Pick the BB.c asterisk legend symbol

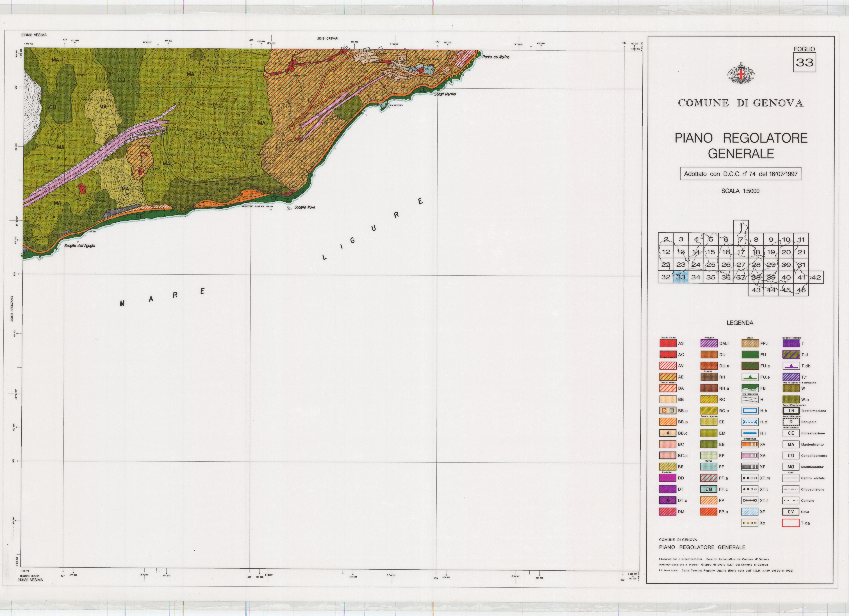[668, 433]
